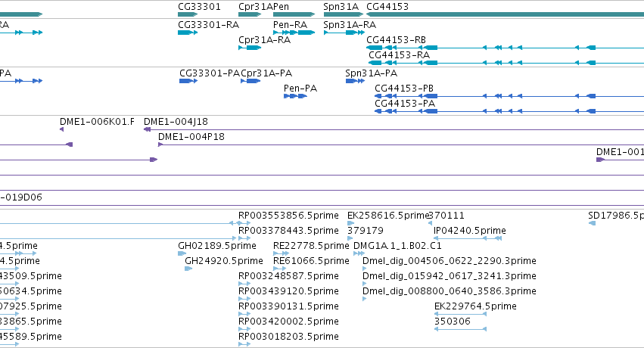Select the RP003018203.5prime EST label
This screenshot has height=348, width=644.
pos(288,337)
